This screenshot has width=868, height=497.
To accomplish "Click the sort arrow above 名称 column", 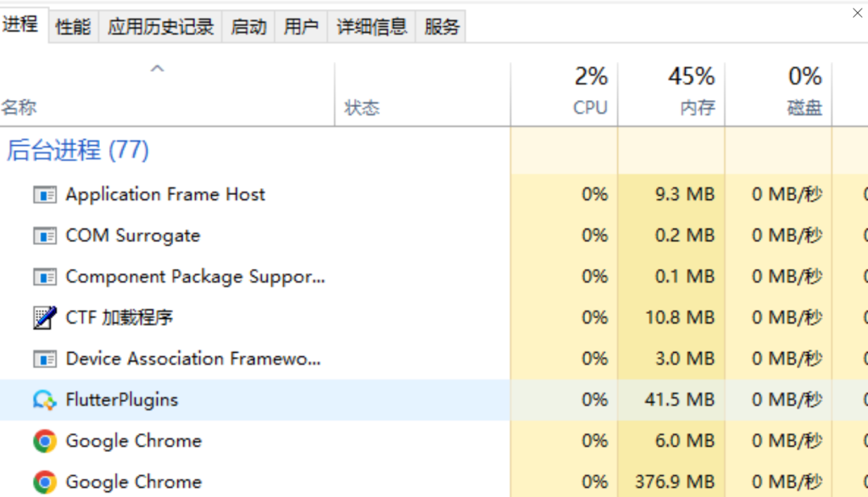I will point(157,69).
